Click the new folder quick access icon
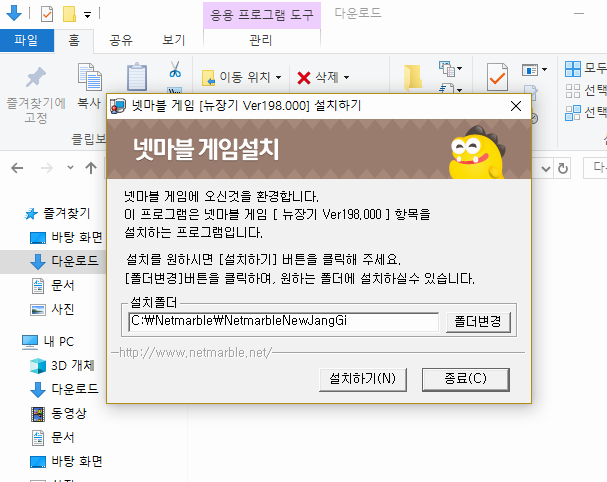 pyautogui.click(x=69, y=14)
